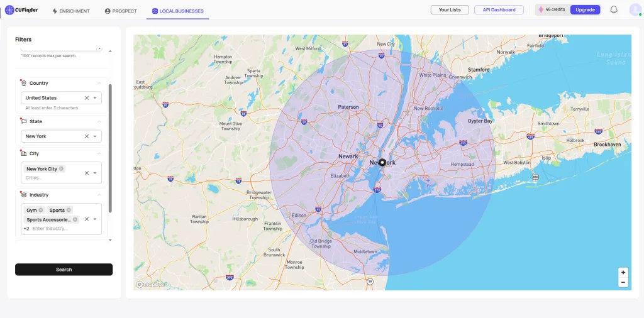
Task: Click Paterson on the map
Action: (348, 107)
